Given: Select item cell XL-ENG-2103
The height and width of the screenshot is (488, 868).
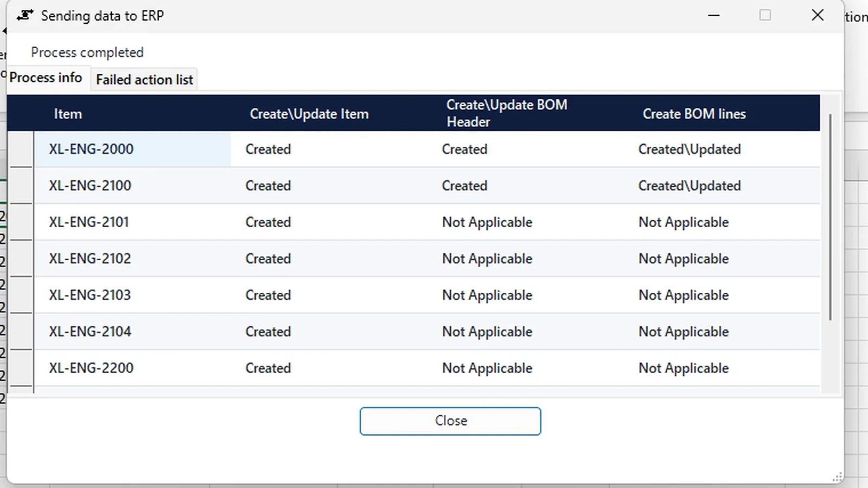Looking at the screenshot, I should (x=133, y=295).
